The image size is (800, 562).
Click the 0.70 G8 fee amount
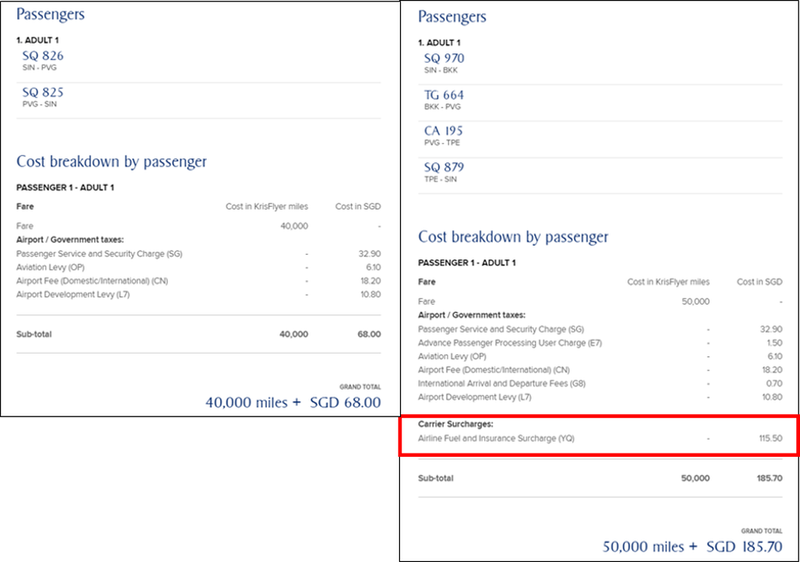pyautogui.click(x=774, y=384)
